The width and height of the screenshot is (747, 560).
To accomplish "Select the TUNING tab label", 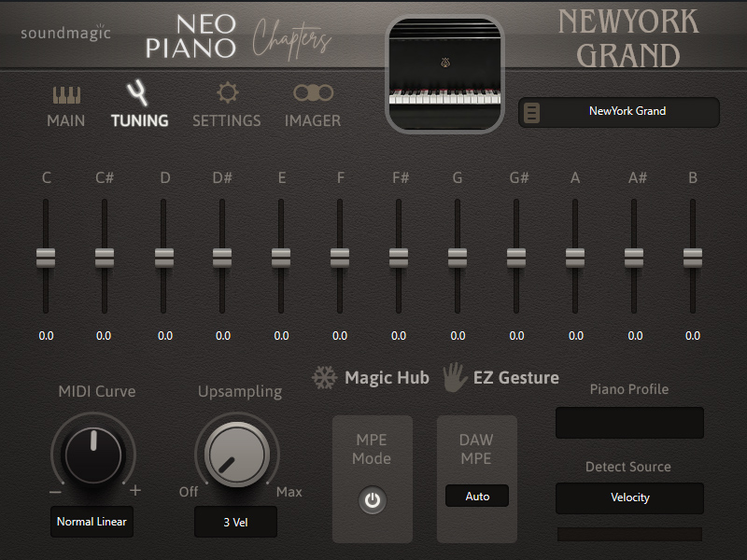I will (x=139, y=121).
